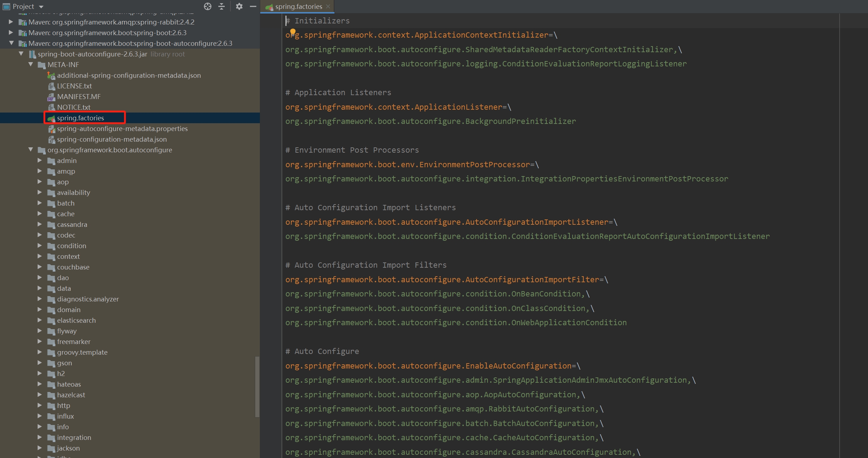Click the spring-boot-autoconfigure-2.6.3.jar archive icon
The image size is (868, 458).
pyautogui.click(x=32, y=54)
